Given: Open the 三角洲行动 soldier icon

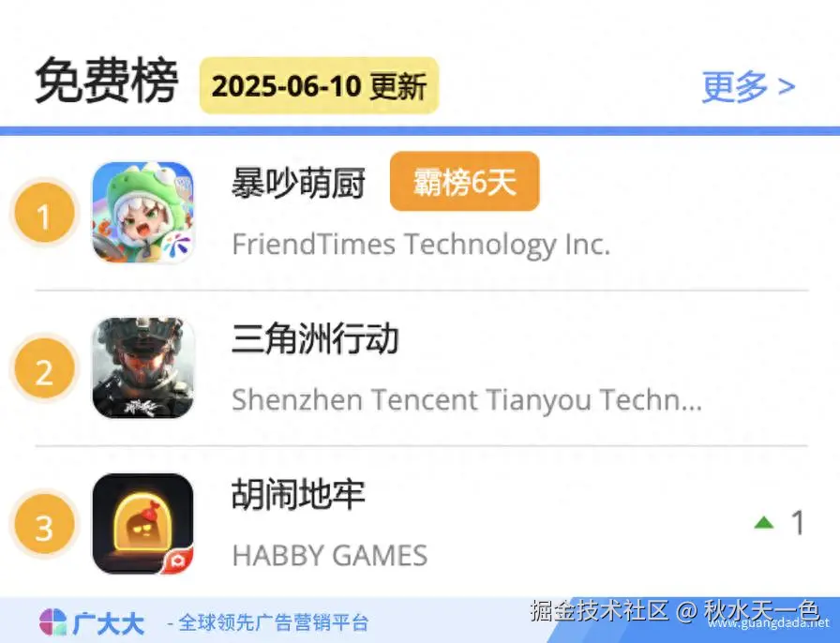Looking at the screenshot, I should [143, 367].
